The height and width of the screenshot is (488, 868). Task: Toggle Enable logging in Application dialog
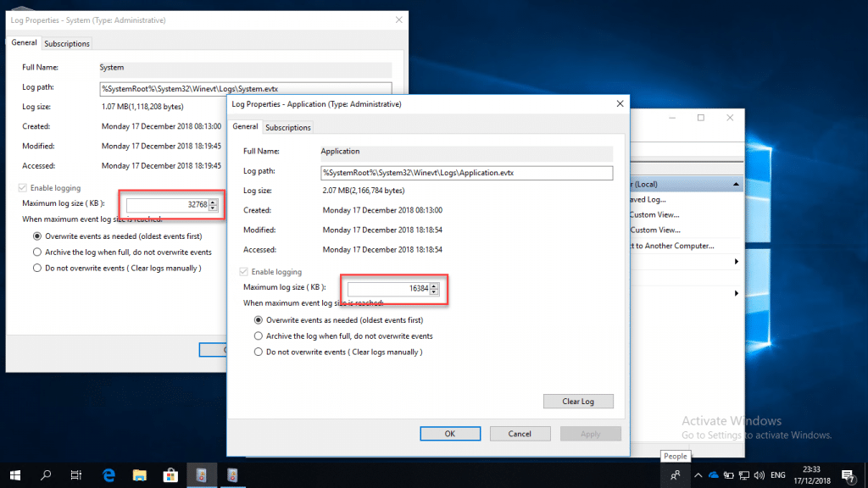pyautogui.click(x=243, y=272)
